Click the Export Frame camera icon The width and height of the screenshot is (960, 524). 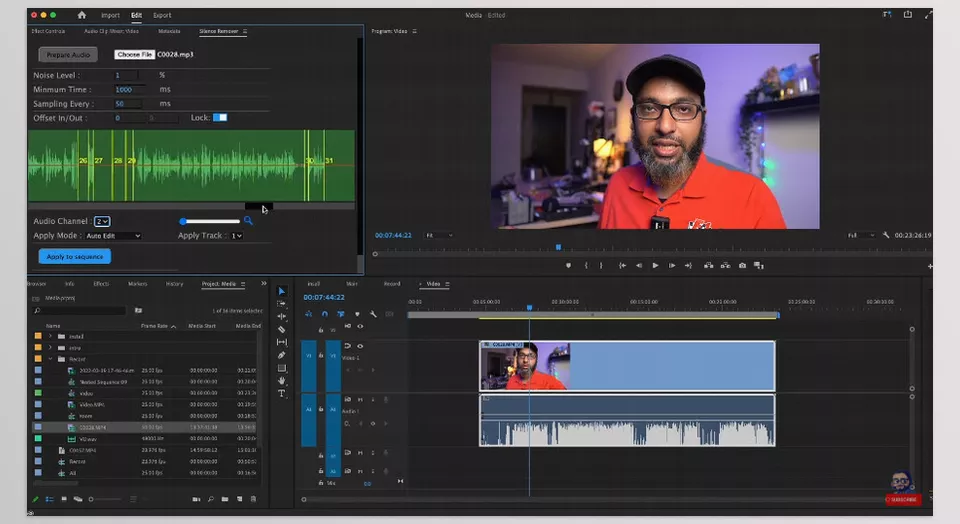(x=742, y=265)
